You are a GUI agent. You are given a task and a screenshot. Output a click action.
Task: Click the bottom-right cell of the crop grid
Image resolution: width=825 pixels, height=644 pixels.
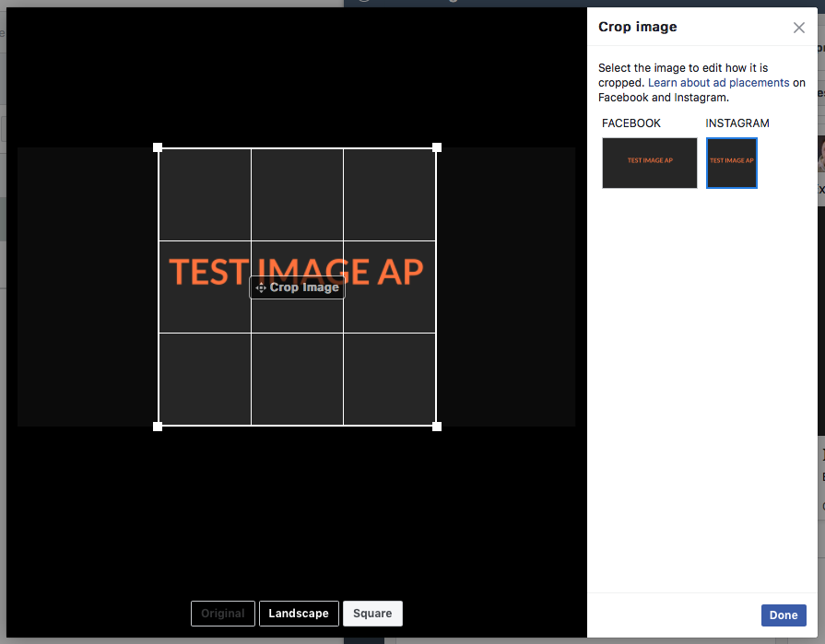[x=390, y=379]
